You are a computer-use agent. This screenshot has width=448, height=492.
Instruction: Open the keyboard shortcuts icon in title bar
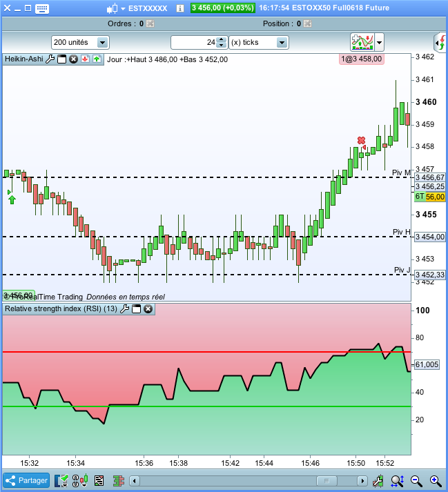tap(41, 8)
